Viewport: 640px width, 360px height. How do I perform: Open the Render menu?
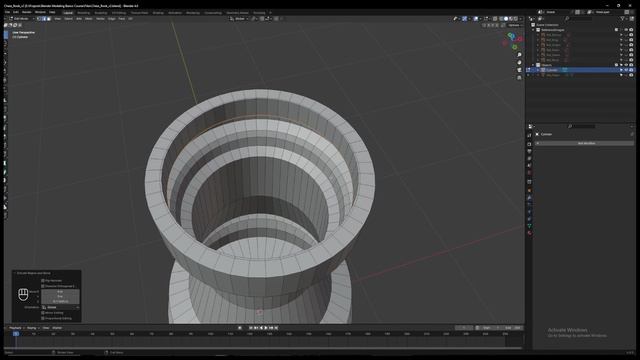(27, 12)
